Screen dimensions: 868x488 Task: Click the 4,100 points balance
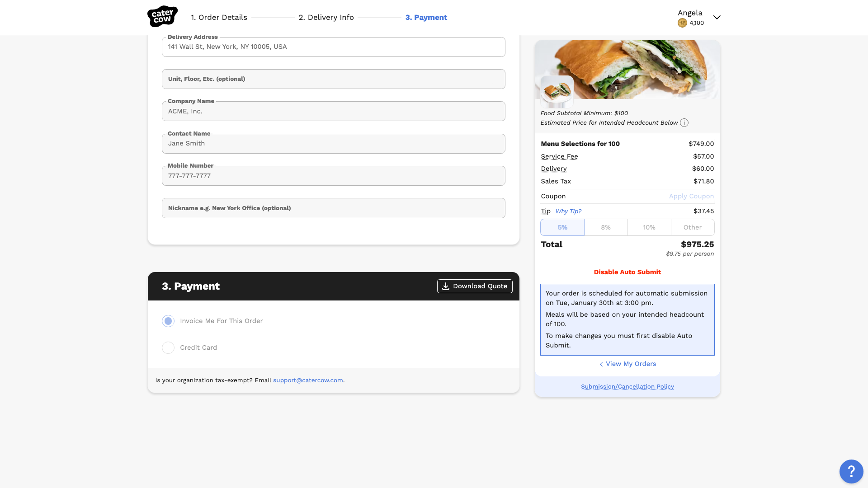697,23
